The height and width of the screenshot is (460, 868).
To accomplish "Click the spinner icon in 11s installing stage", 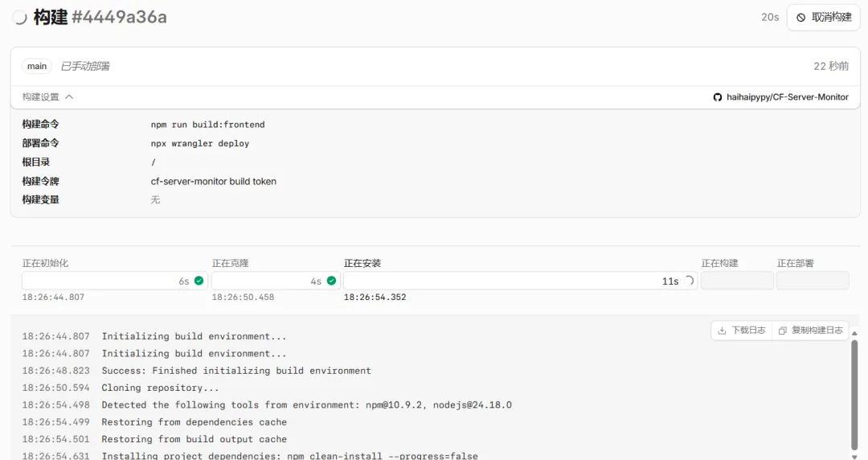I will (x=689, y=281).
